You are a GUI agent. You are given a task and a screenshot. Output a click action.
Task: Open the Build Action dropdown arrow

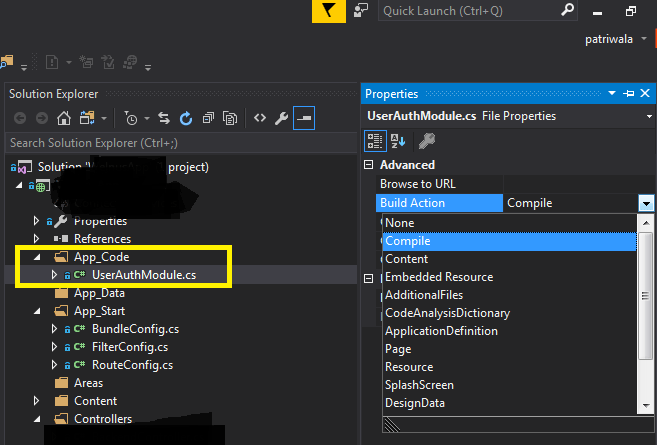pos(646,203)
